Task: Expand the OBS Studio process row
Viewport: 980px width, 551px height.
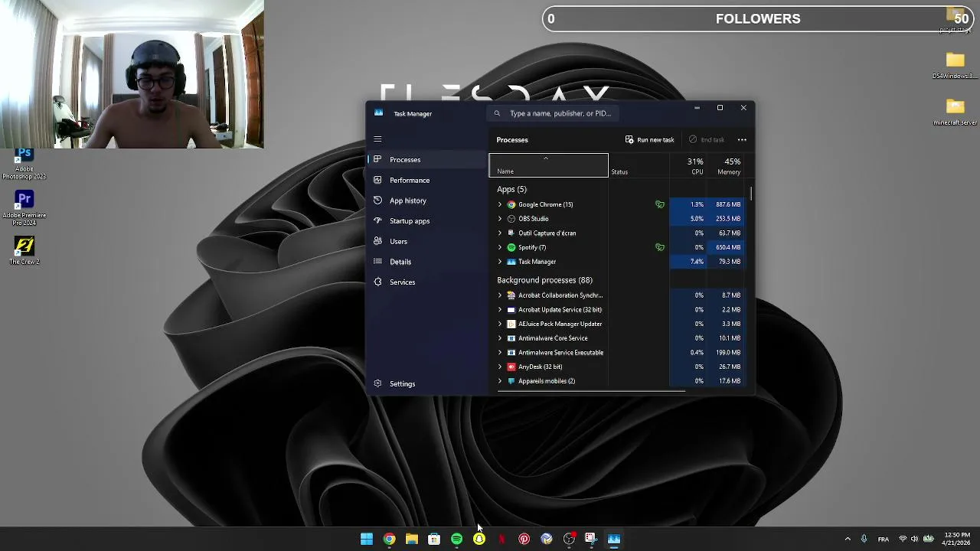Action: (500, 219)
